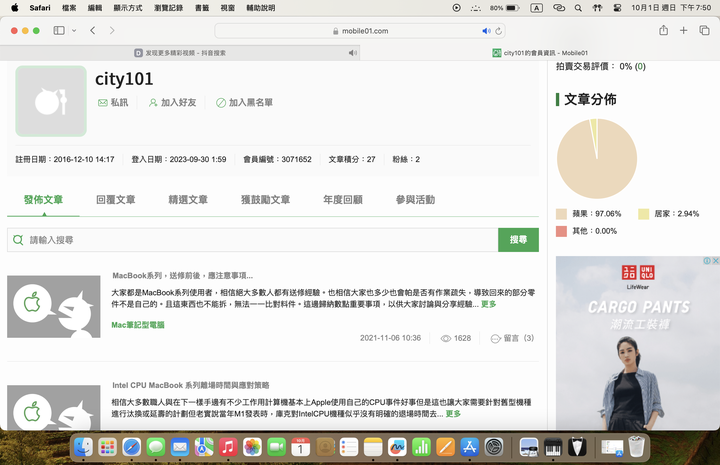The image size is (720, 465).
Task: Open the 書籤 menu
Action: point(202,8)
